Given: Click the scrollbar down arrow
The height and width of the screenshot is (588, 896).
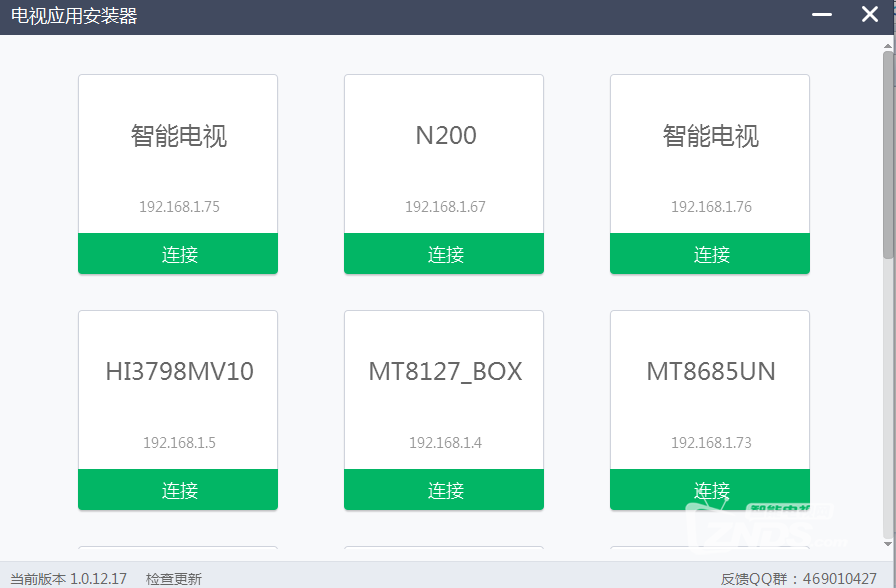Looking at the screenshot, I should pyautogui.click(x=889, y=544).
